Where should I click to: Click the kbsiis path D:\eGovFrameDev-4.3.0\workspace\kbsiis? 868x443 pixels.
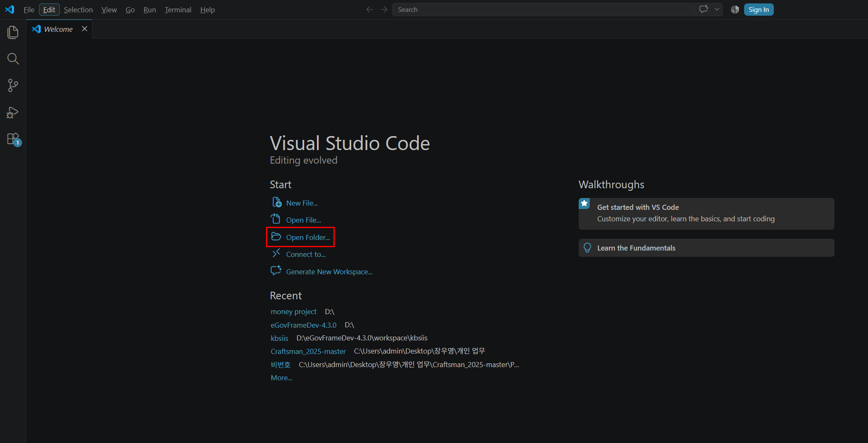pos(362,338)
